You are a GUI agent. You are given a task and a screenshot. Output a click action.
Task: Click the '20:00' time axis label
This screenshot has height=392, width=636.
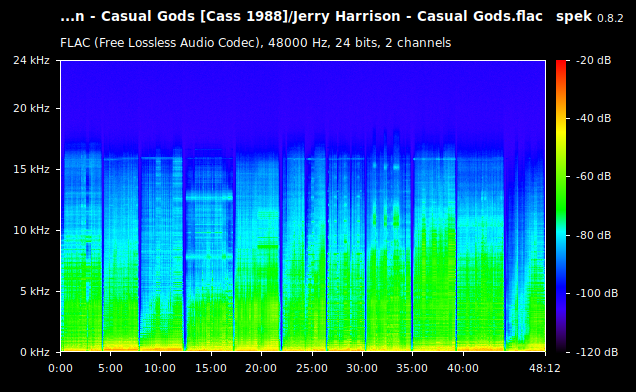click(x=261, y=368)
